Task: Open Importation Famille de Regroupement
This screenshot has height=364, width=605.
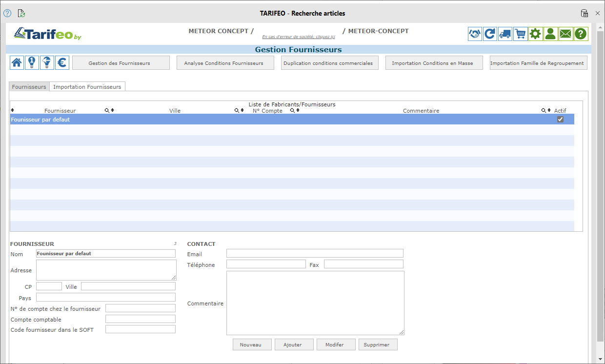Action: (539, 63)
